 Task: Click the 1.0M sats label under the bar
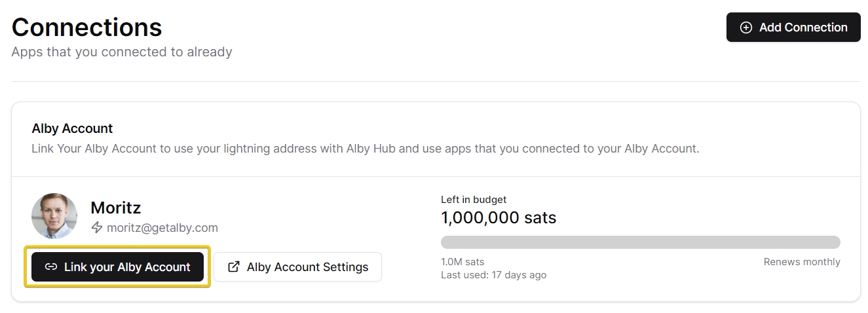[462, 262]
